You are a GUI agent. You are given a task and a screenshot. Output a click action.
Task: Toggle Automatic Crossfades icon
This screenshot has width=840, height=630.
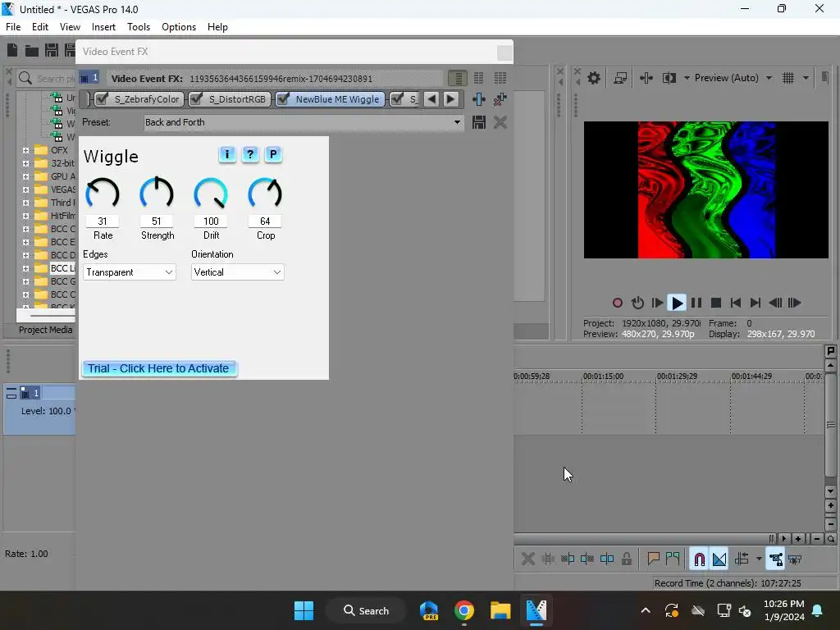click(719, 559)
